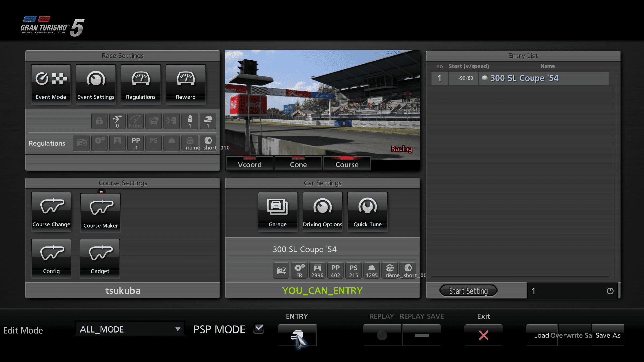
Task: Click the tsukuba course name label
Action: pyautogui.click(x=123, y=290)
